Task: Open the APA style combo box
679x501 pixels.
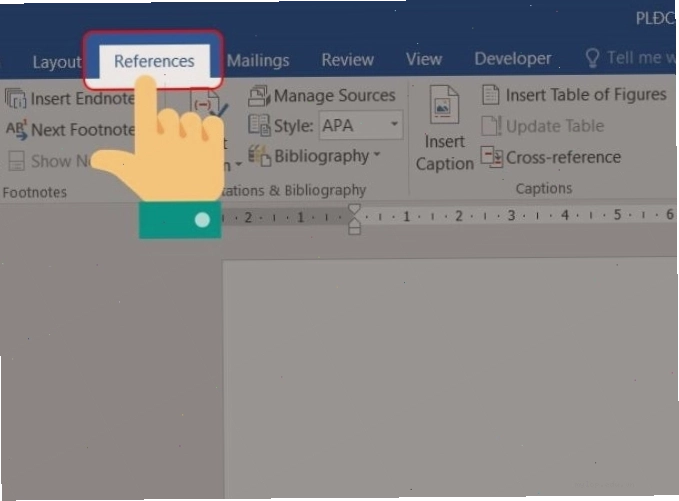Action: [x=361, y=125]
